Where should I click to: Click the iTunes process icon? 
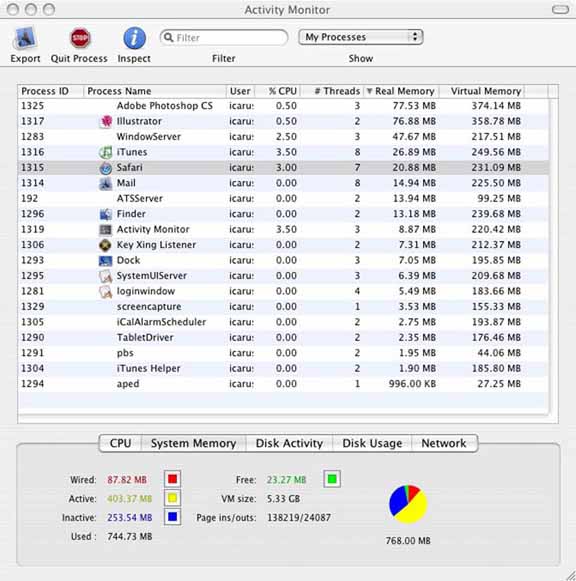point(106,152)
